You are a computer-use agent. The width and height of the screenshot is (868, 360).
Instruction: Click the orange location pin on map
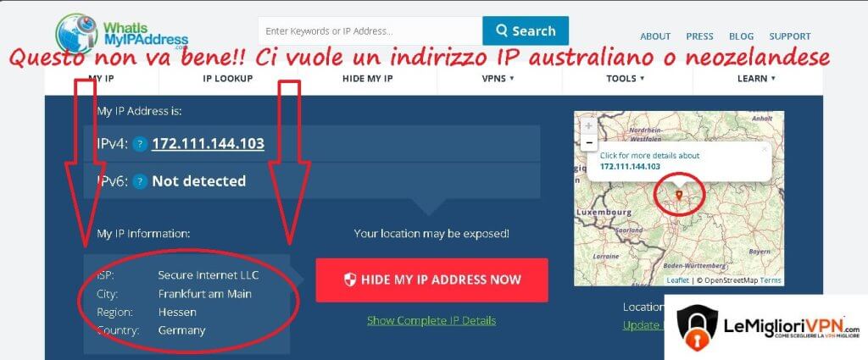point(679,195)
